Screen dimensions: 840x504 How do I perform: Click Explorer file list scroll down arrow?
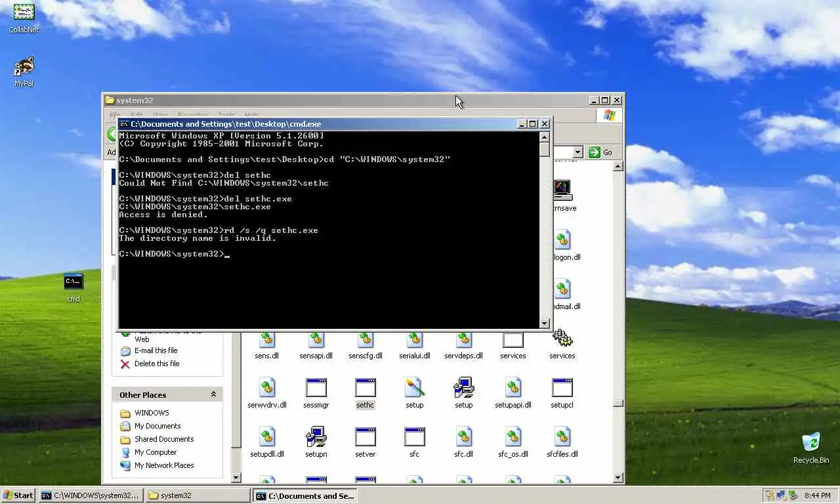coord(618,478)
